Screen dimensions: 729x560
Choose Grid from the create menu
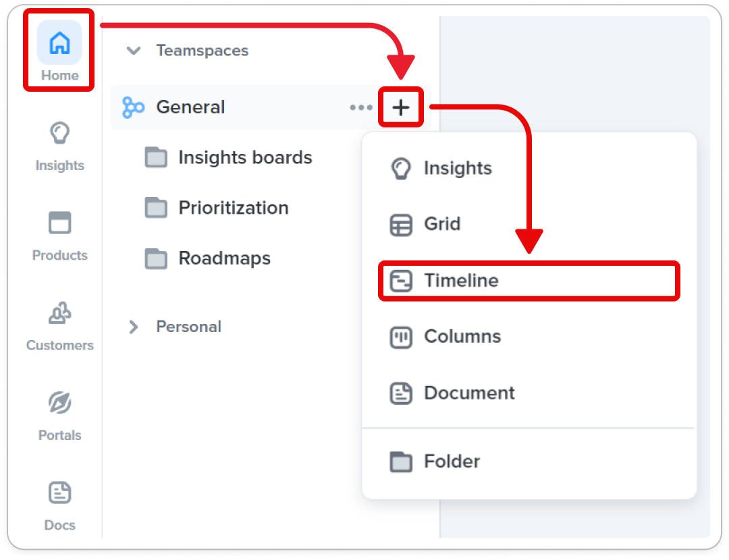point(529,225)
